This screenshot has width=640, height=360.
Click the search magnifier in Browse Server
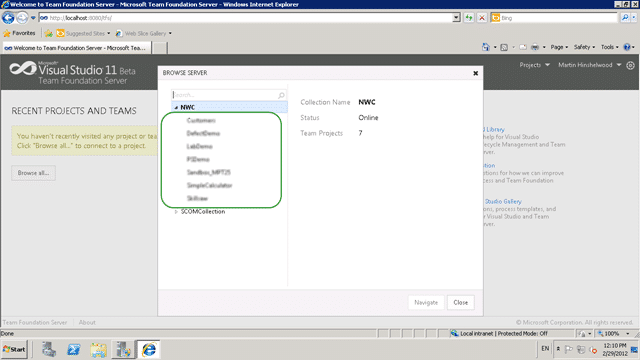click(281, 95)
